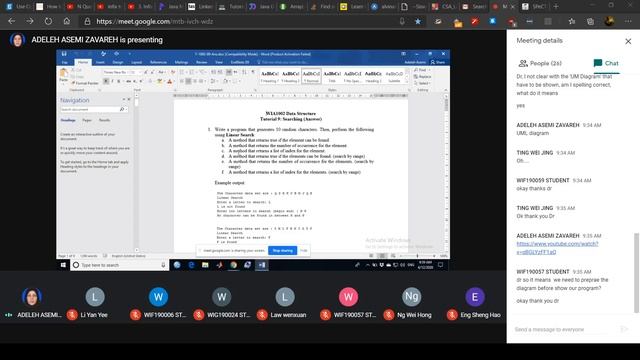Screen dimensions: 640x360
Task: Click Hide on the sharing notification bar
Action: pyautogui.click(x=303, y=251)
